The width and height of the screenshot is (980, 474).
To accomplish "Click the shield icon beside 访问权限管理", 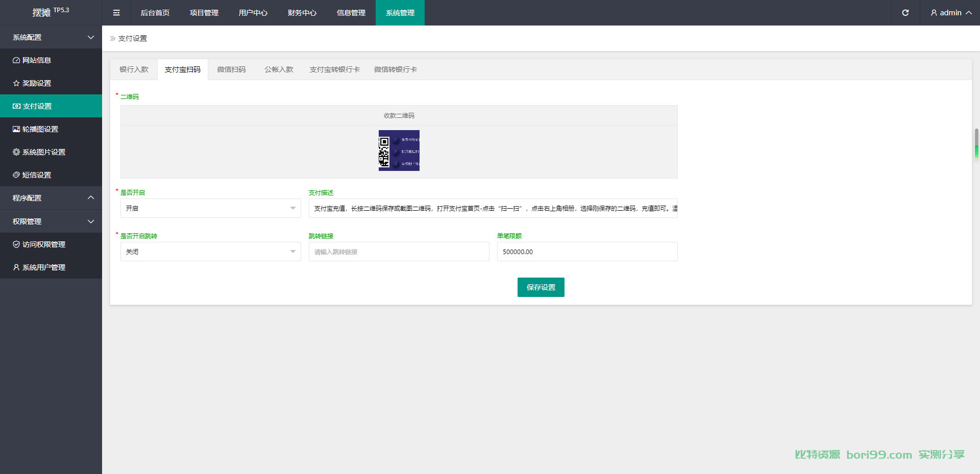I will (x=16, y=244).
